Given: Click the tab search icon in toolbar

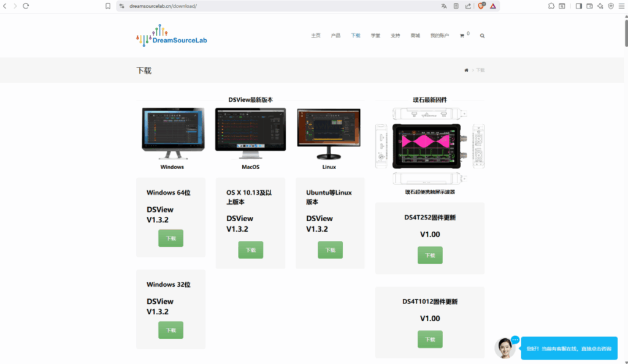Looking at the screenshot, I should pyautogui.click(x=562, y=6).
